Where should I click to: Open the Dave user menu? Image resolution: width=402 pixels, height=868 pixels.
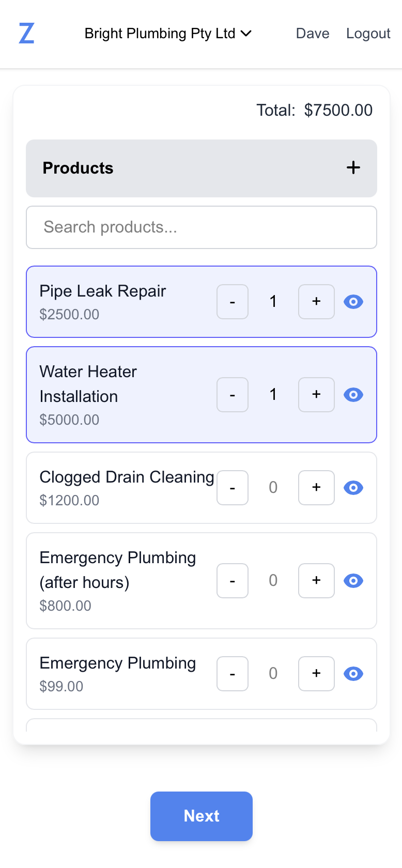313,34
